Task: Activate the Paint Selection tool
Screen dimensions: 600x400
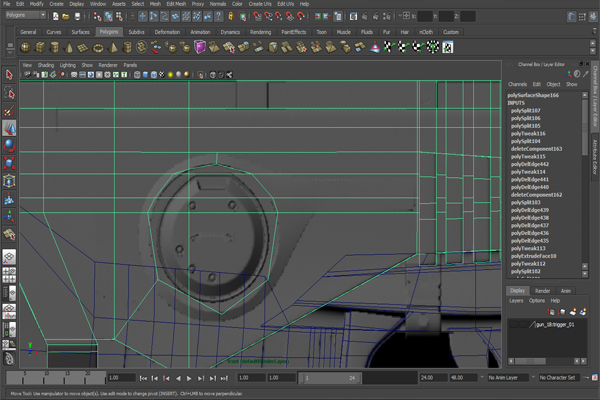Action: click(x=9, y=111)
